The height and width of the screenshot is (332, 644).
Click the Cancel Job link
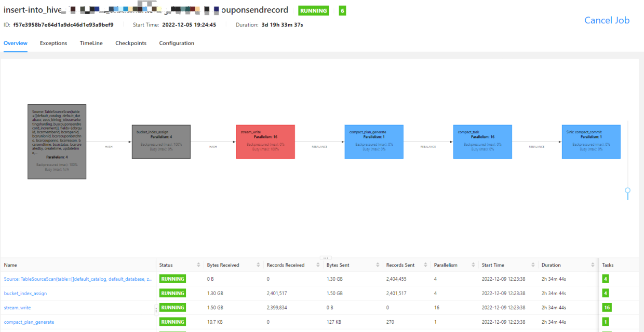[607, 20]
